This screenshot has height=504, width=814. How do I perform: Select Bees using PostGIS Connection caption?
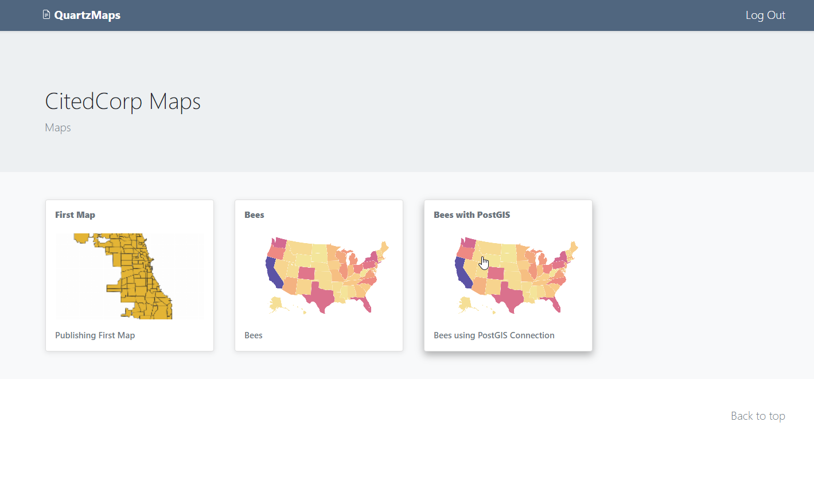point(494,335)
